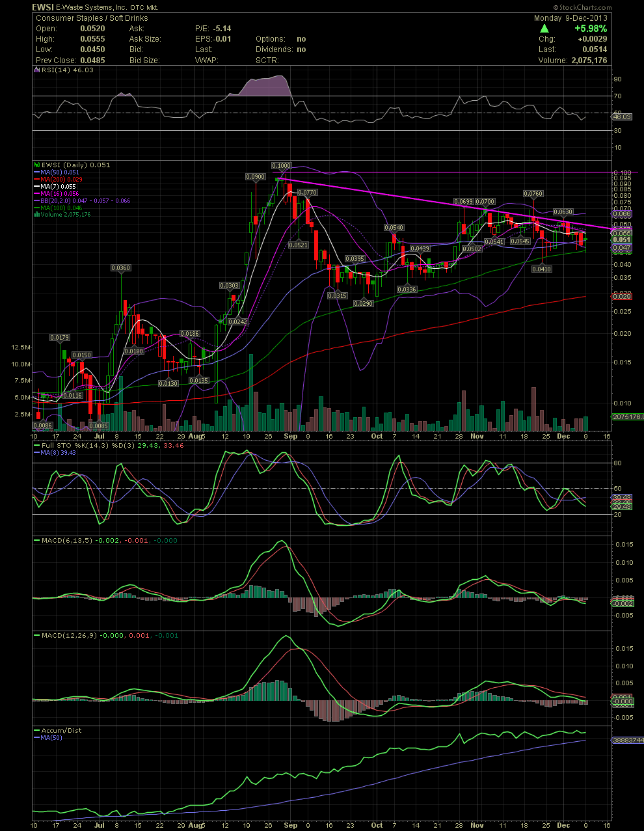The image size is (644, 831).
Task: Click the 0.0630 price label
Action: pyautogui.click(x=563, y=212)
